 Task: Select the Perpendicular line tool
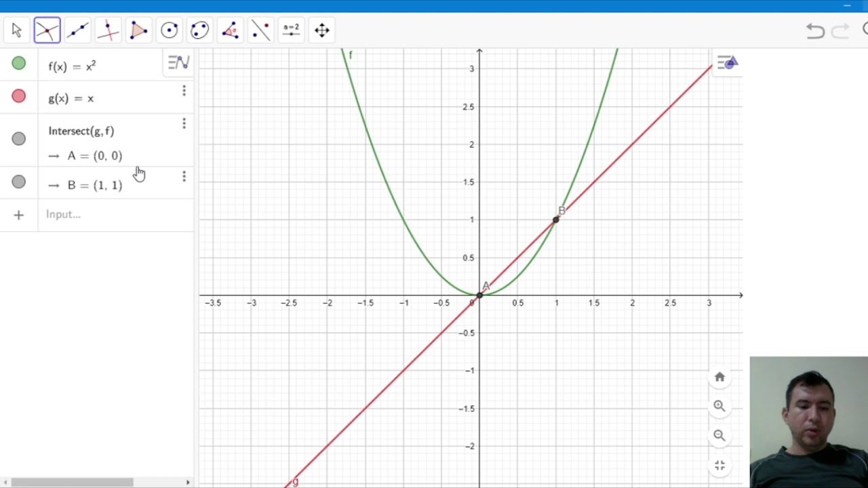[x=108, y=30]
